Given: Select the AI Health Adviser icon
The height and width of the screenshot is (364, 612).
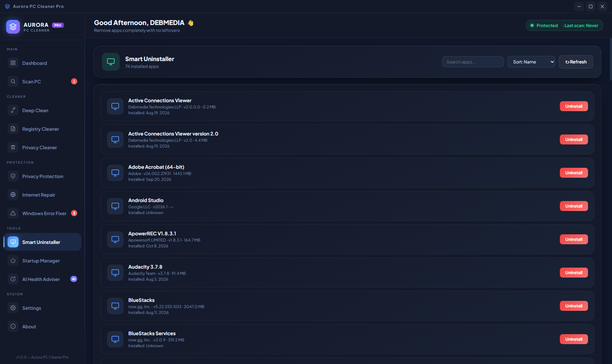Looking at the screenshot, I should [13, 279].
